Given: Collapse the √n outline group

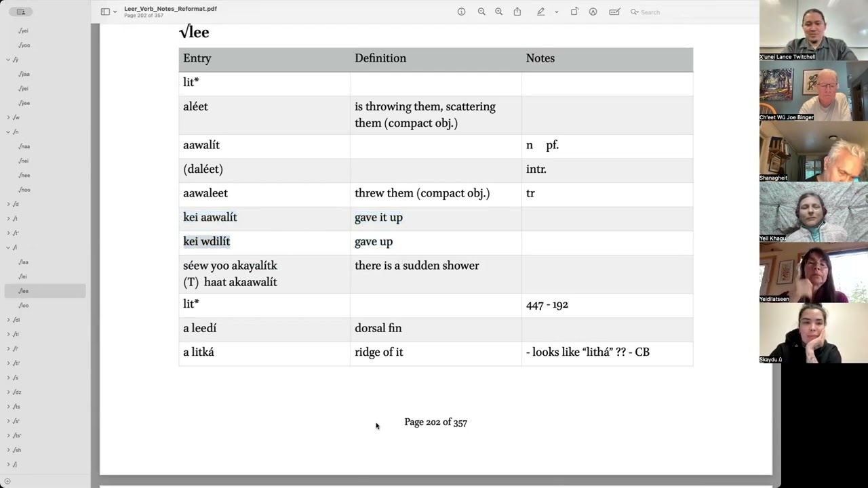Looking at the screenshot, I should tap(8, 131).
